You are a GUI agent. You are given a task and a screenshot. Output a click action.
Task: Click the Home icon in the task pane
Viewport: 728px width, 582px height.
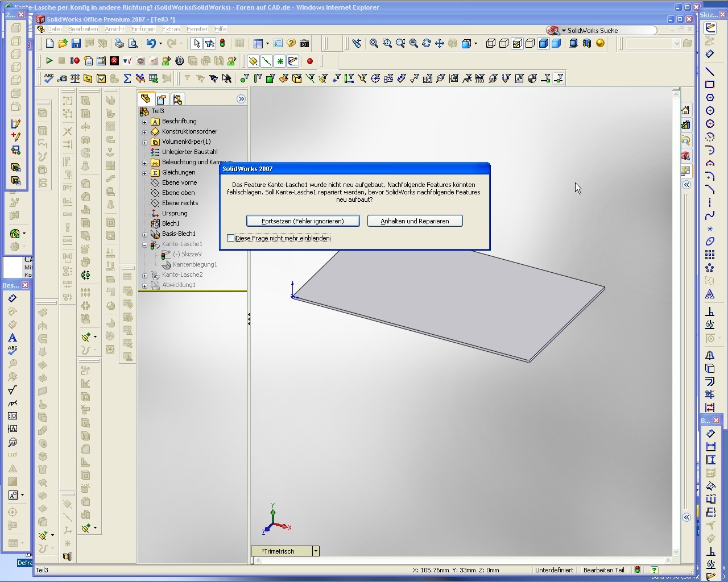[686, 110]
